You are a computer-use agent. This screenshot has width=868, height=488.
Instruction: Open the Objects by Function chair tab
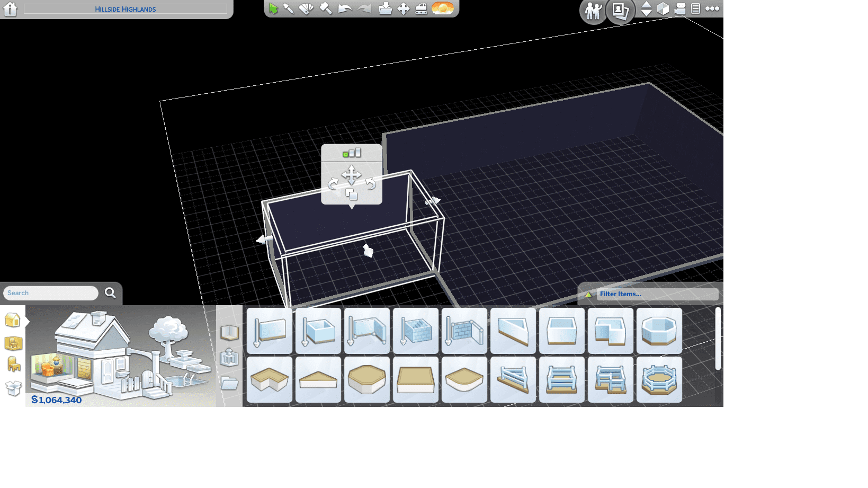point(13,365)
